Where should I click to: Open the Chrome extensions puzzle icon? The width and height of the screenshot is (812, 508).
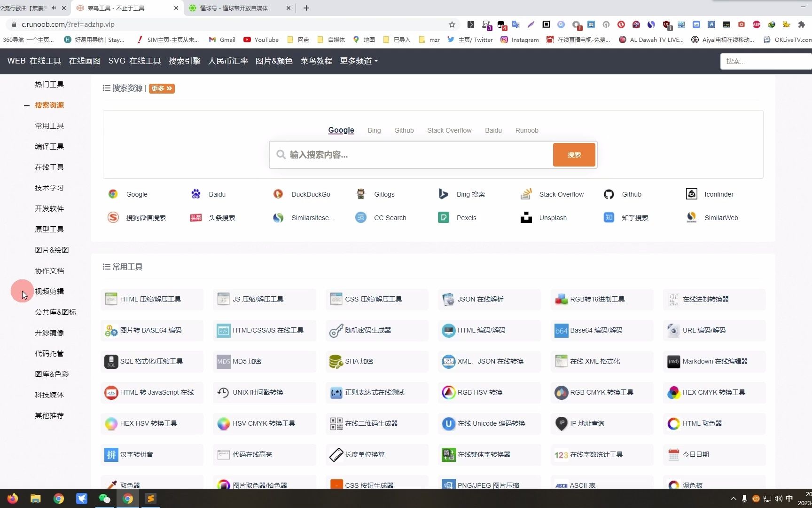[x=801, y=24]
